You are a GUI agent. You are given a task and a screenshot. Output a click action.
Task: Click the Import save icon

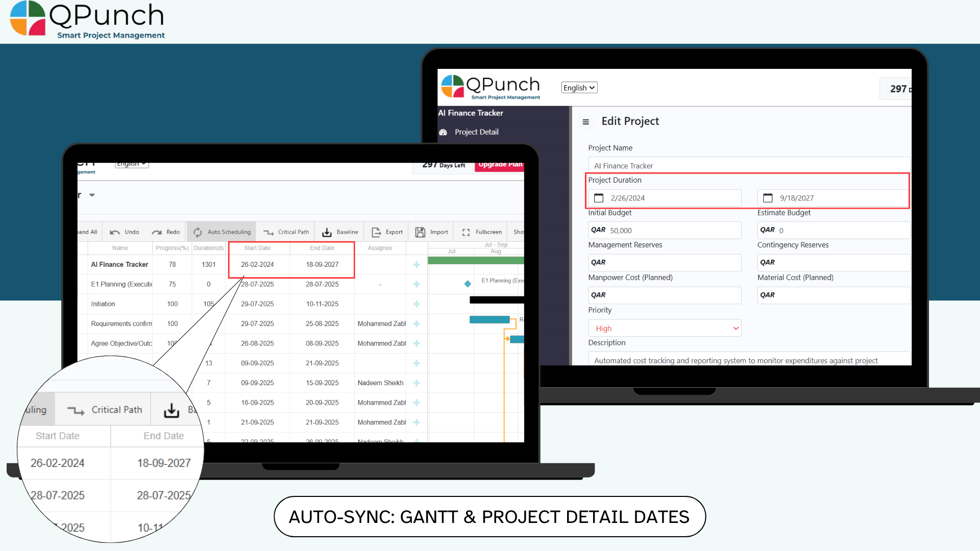(420, 232)
